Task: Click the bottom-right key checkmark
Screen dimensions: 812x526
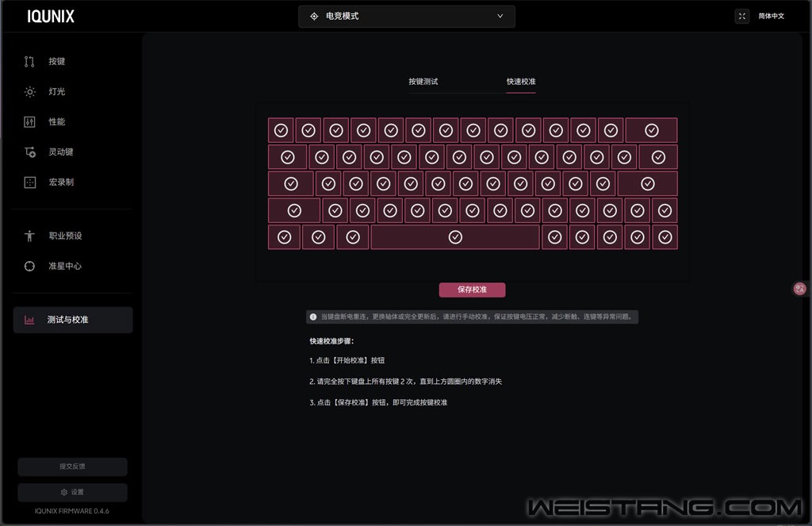Action: tap(665, 237)
